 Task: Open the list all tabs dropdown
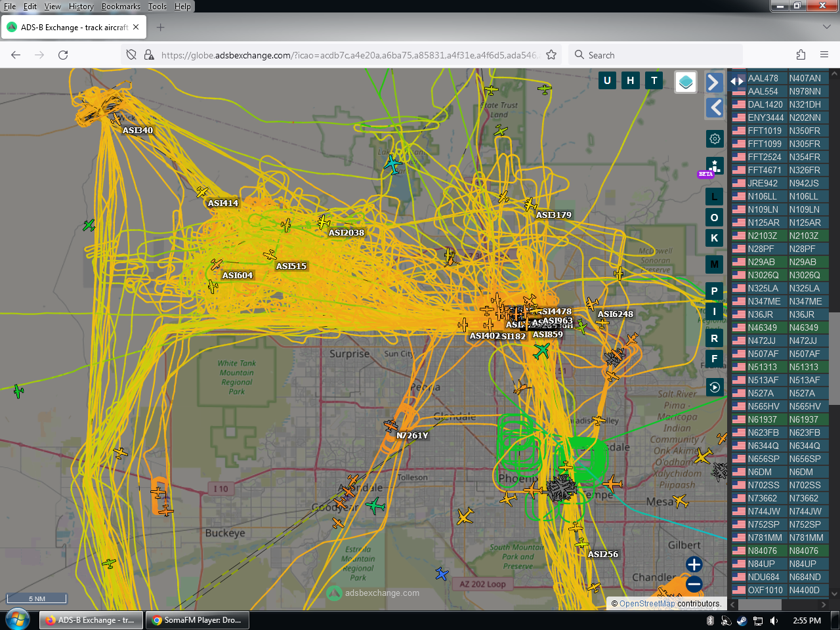coord(826,27)
